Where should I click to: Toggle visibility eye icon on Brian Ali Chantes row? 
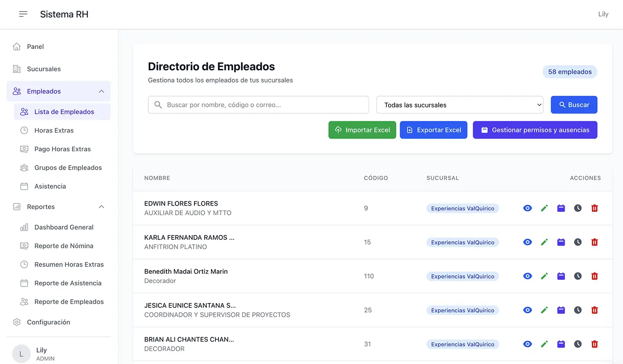pyautogui.click(x=527, y=344)
